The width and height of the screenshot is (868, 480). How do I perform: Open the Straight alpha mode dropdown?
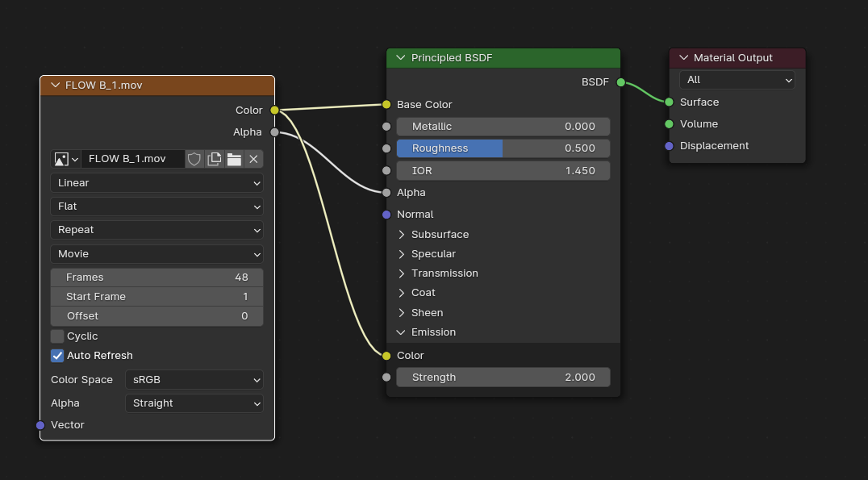coord(194,403)
